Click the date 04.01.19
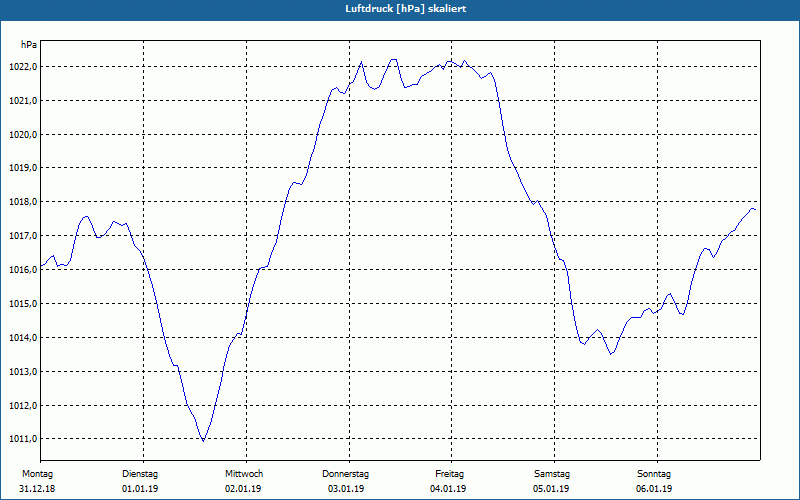Viewport: 800px width, 500px height. coord(448,489)
